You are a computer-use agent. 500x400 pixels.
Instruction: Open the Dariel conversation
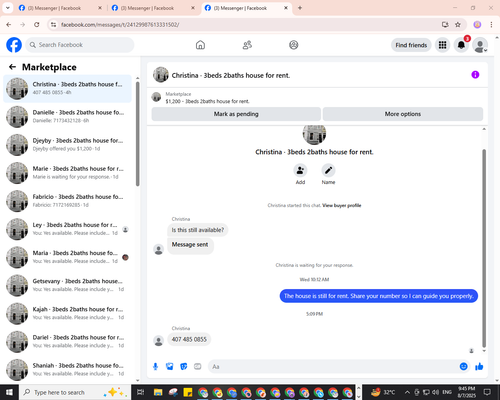[x=67, y=341]
